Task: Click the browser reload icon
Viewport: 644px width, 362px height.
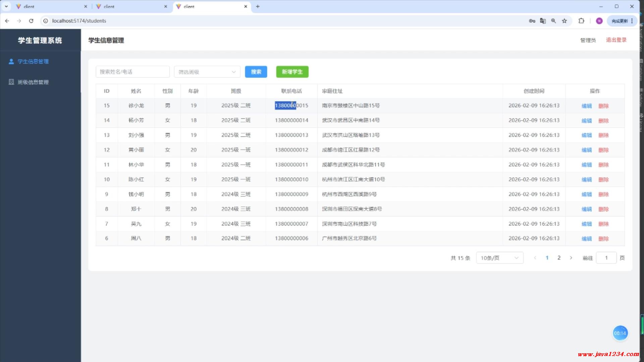Action: (31, 21)
